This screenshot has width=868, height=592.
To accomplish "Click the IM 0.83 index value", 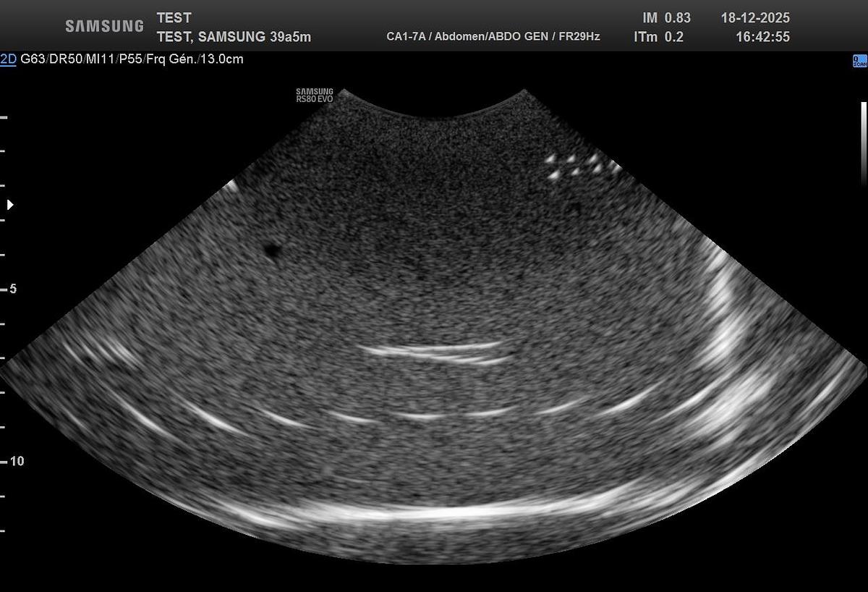I will tap(665, 18).
